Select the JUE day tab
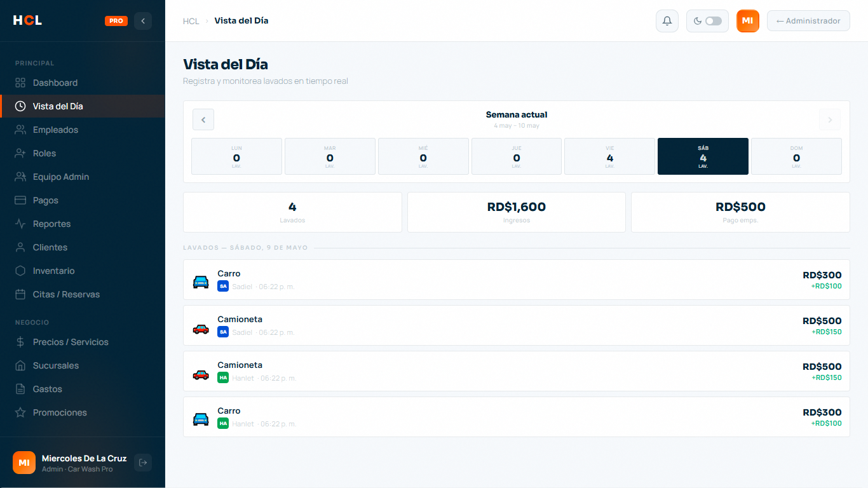Screen dimensions: 868x488 click(x=517, y=156)
